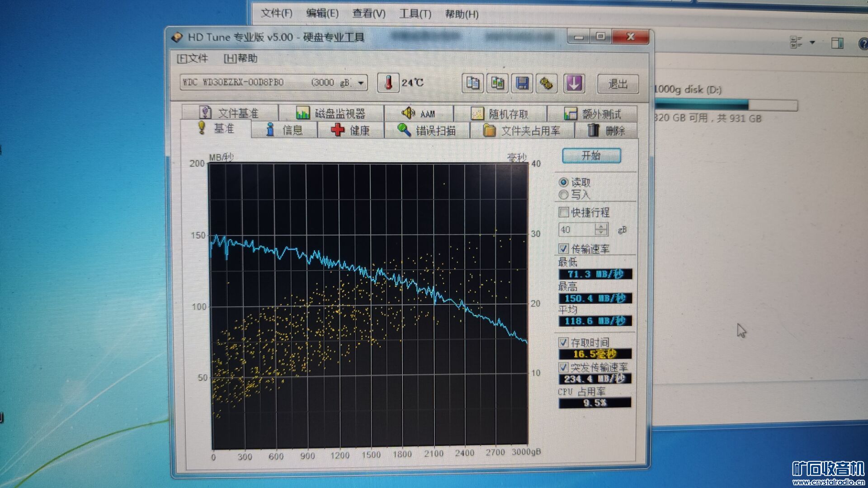
Task: Click the 退出 exit button
Action: pyautogui.click(x=618, y=84)
